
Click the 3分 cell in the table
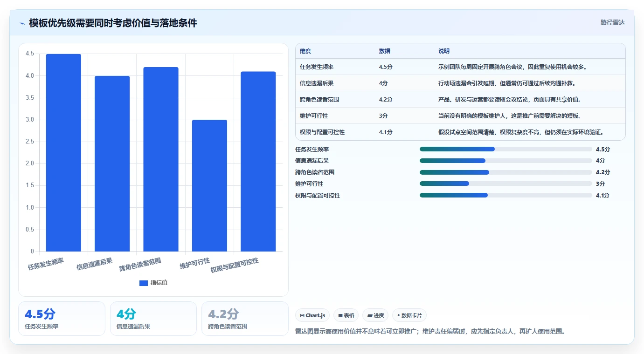383,116
